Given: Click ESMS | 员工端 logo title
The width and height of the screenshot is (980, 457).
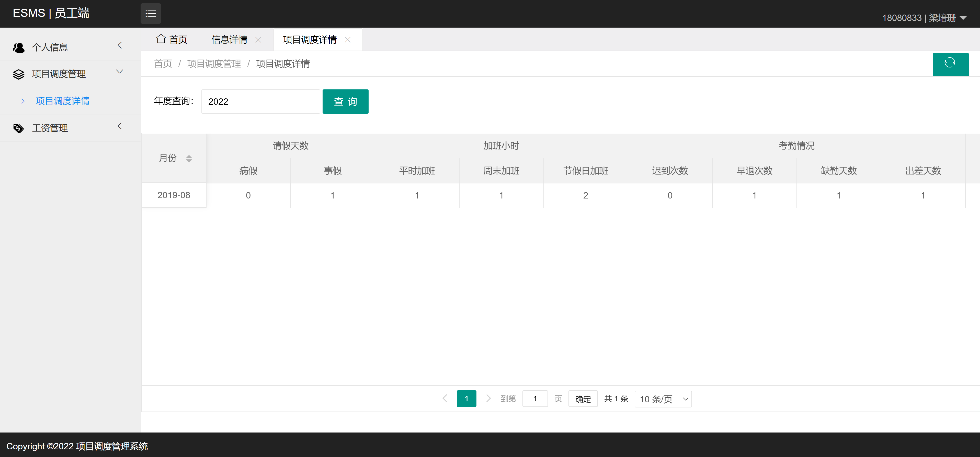Looking at the screenshot, I should point(51,13).
